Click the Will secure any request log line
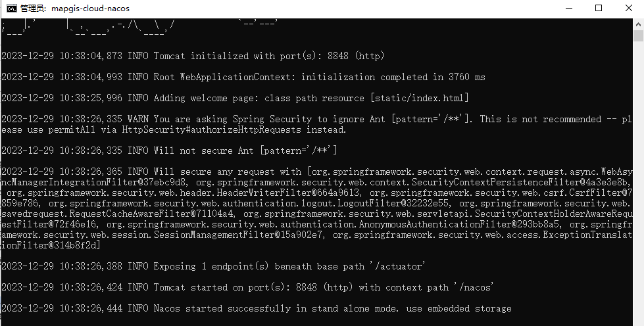 pos(316,208)
